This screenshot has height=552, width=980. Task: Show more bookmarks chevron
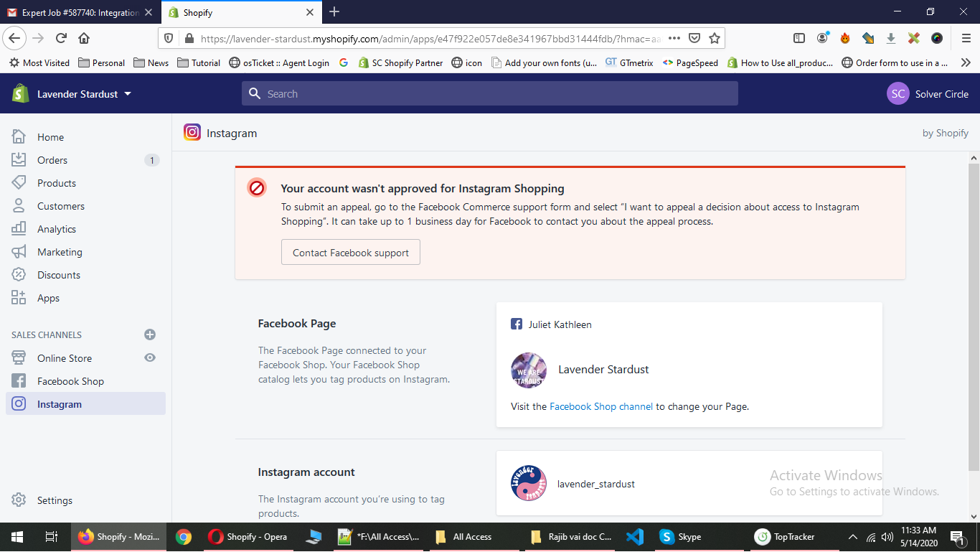tap(966, 62)
